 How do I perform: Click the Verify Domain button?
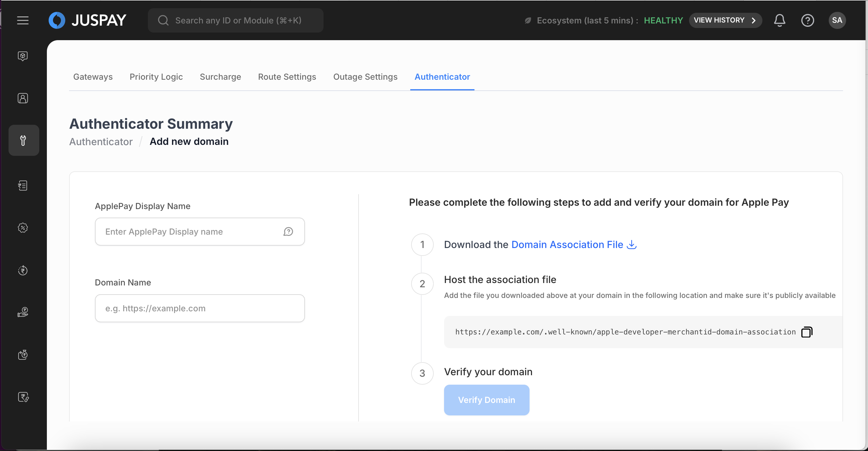[486, 400]
